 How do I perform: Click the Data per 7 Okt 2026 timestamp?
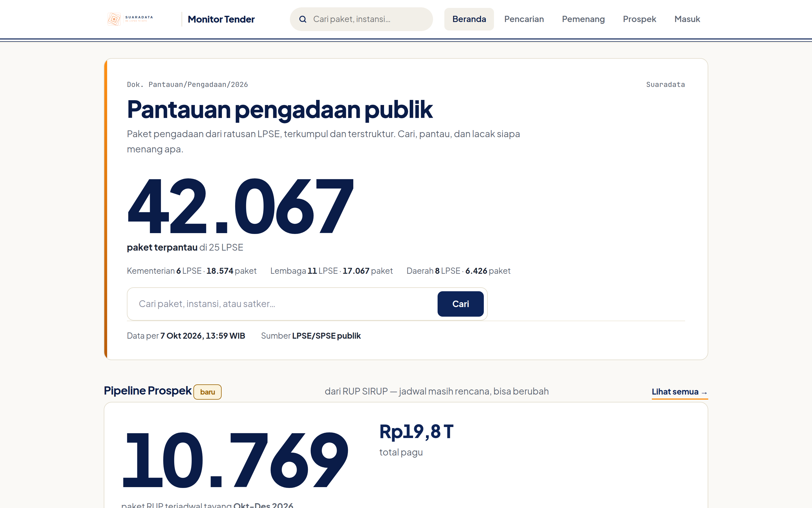point(186,336)
